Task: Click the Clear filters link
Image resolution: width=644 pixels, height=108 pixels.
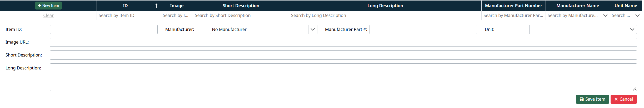Action: [x=48, y=15]
